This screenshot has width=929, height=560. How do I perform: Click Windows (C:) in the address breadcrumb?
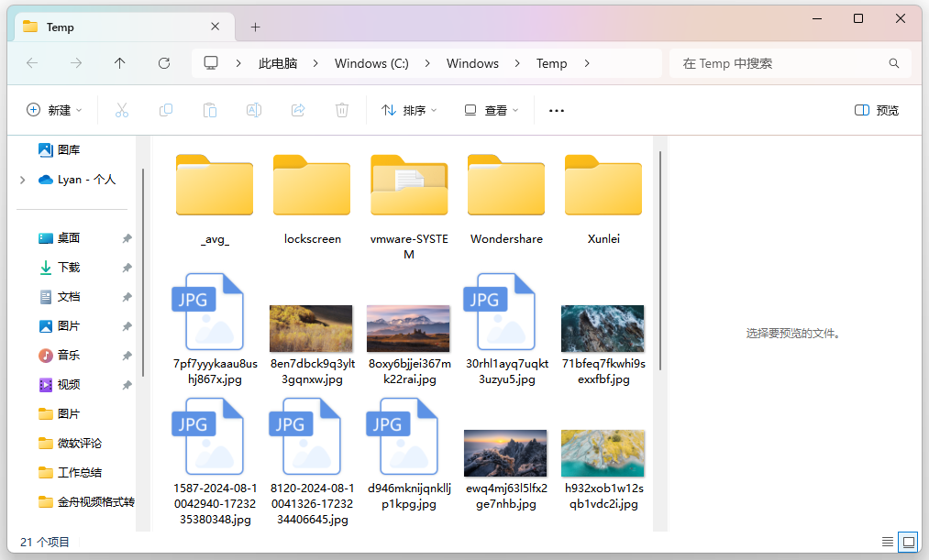click(x=371, y=63)
